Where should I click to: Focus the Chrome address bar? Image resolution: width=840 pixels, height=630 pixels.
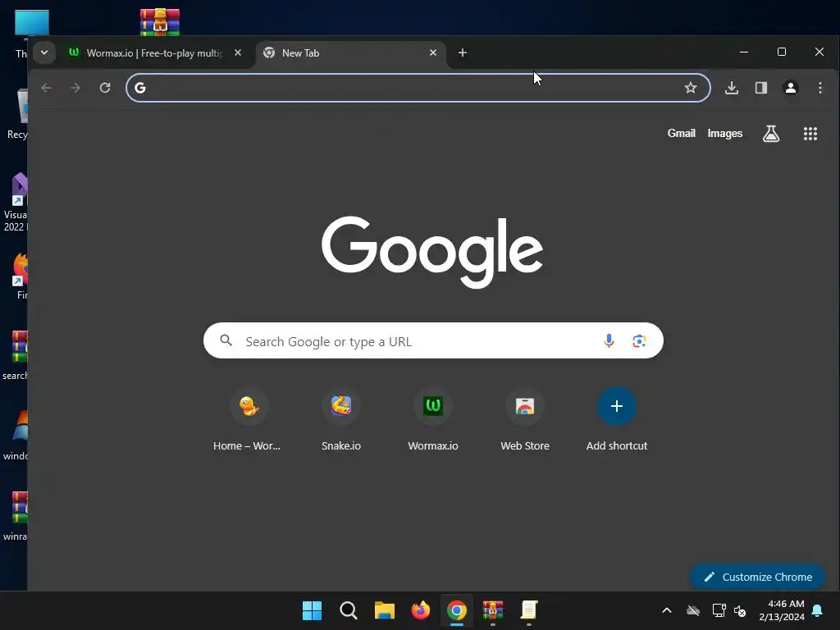click(418, 88)
